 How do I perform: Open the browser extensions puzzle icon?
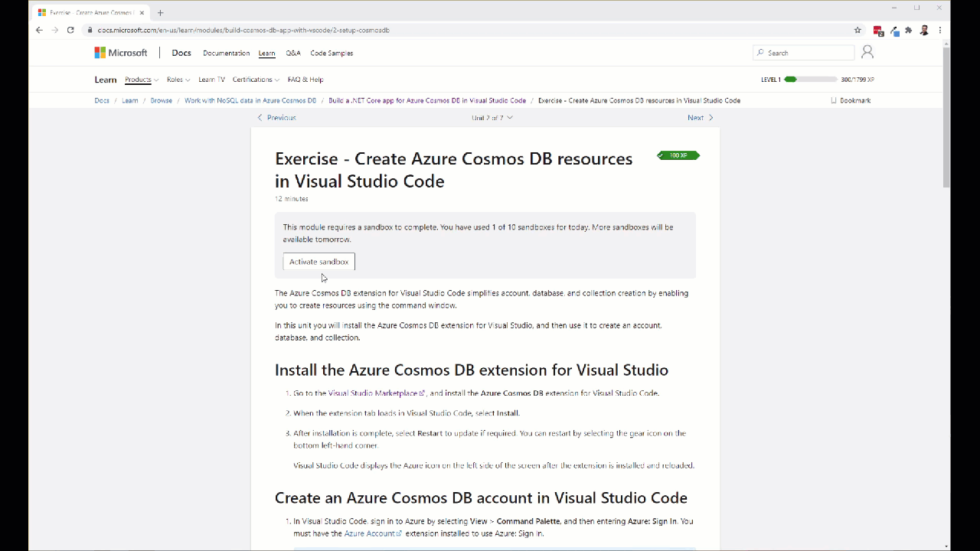(909, 30)
